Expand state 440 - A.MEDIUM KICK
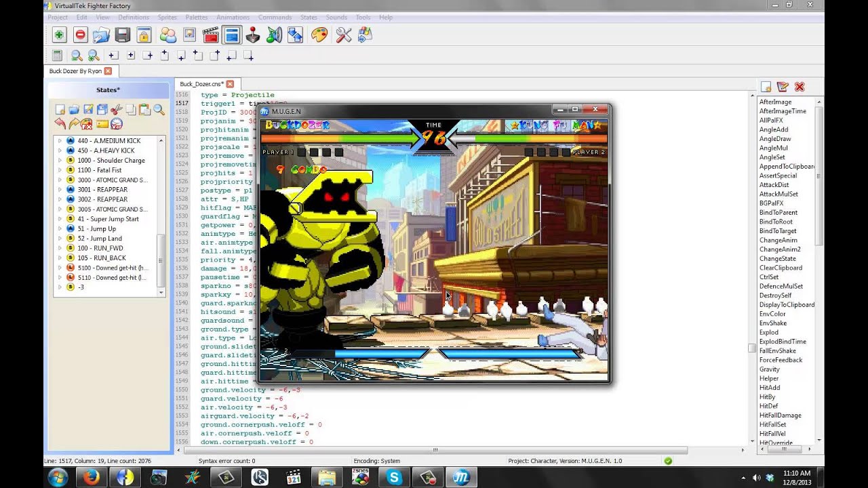The image size is (868, 488). (60, 141)
